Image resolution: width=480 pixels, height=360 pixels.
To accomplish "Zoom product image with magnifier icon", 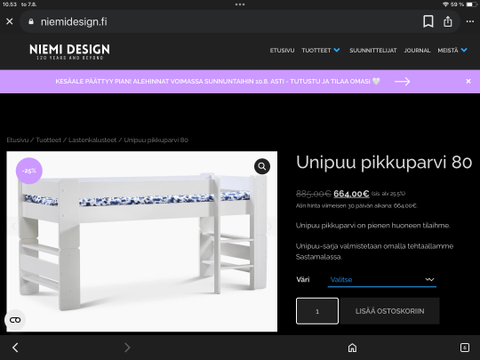I will point(262,166).
